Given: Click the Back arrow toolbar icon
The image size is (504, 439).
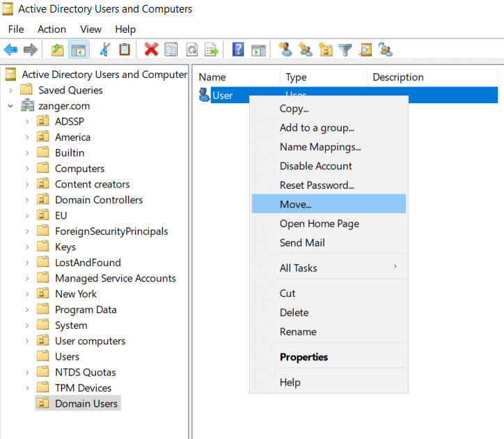Looking at the screenshot, I should [10, 49].
